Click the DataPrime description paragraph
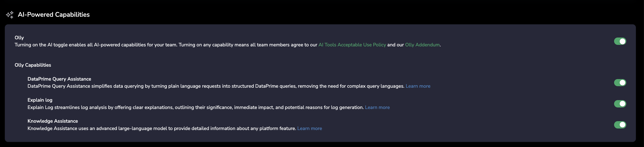 216,86
